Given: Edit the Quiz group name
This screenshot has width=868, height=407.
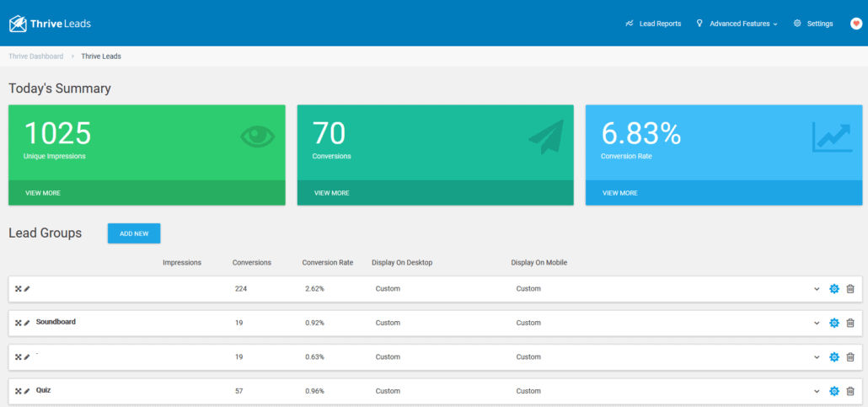Looking at the screenshot, I should pos(27,392).
